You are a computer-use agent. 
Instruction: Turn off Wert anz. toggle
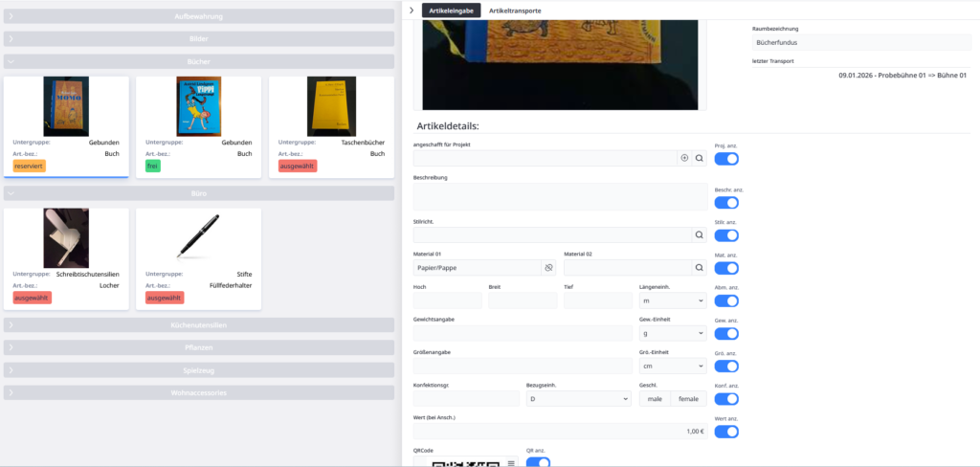(726, 432)
